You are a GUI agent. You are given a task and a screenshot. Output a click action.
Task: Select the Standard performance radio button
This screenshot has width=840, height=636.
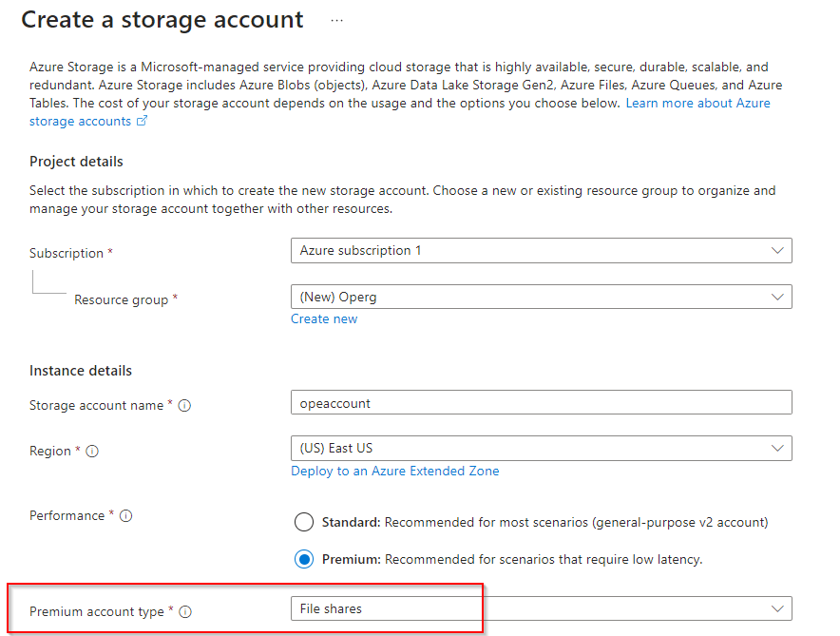304,522
